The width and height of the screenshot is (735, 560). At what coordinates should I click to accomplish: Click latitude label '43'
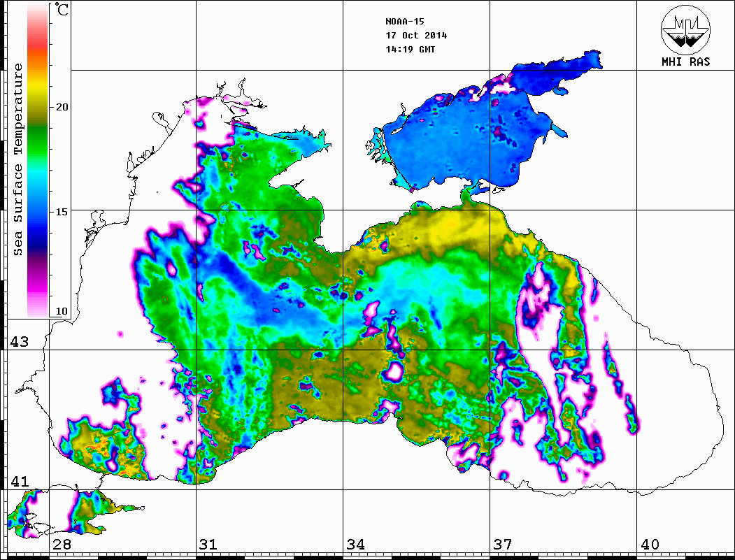point(20,342)
